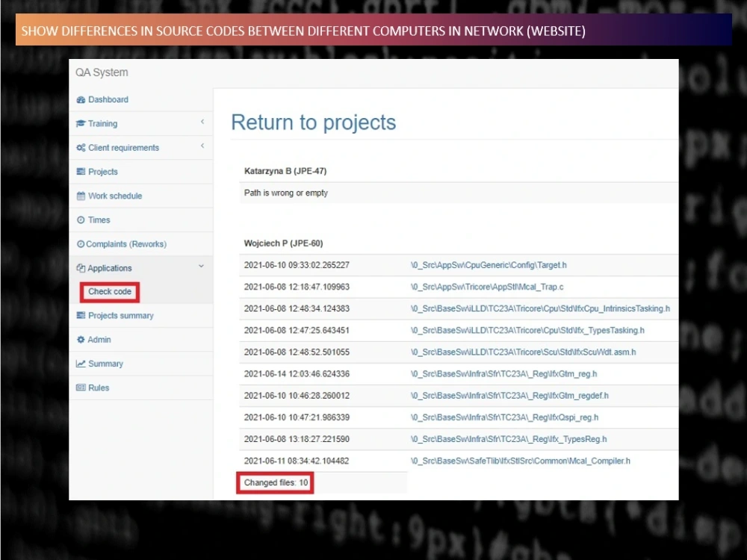Image resolution: width=747 pixels, height=560 pixels.
Task: Select the Path is wrong or empty message
Action: click(x=286, y=193)
